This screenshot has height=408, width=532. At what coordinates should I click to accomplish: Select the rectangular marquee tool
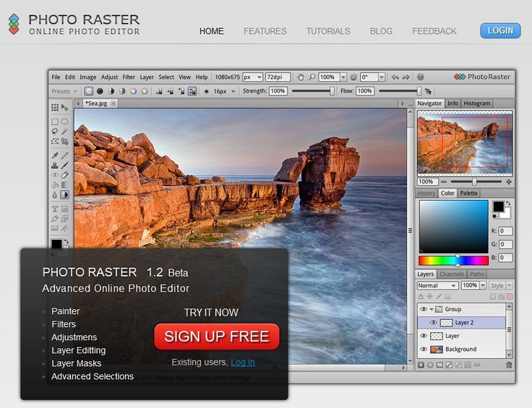55,122
